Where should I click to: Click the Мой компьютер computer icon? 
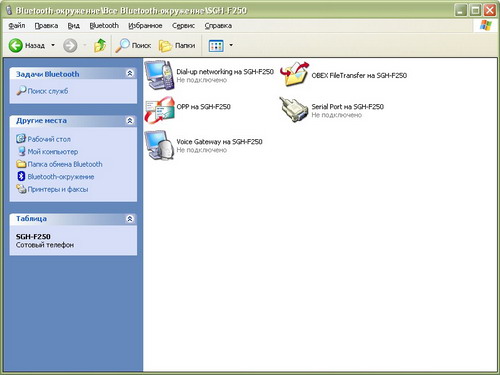click(x=22, y=151)
